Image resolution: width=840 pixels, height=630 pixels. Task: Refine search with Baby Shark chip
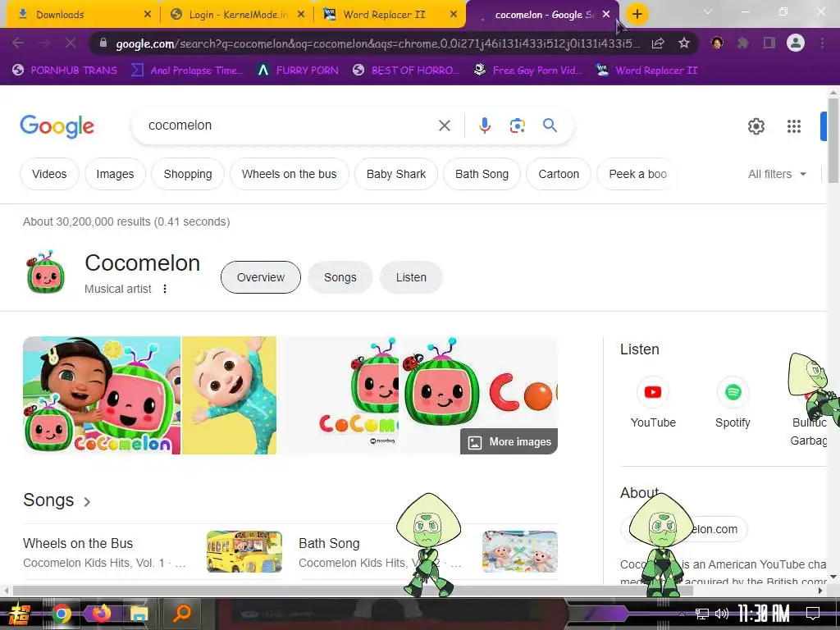point(396,174)
